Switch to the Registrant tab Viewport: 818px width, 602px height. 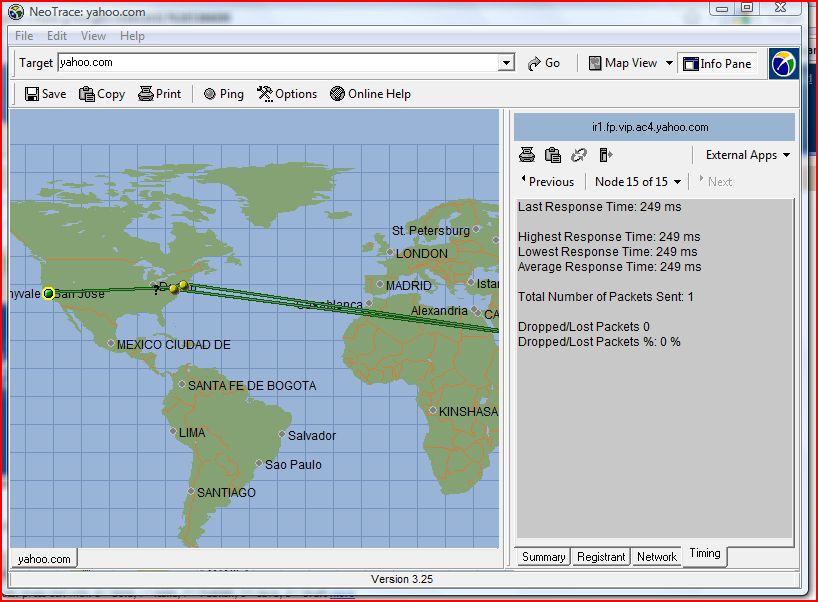click(600, 557)
